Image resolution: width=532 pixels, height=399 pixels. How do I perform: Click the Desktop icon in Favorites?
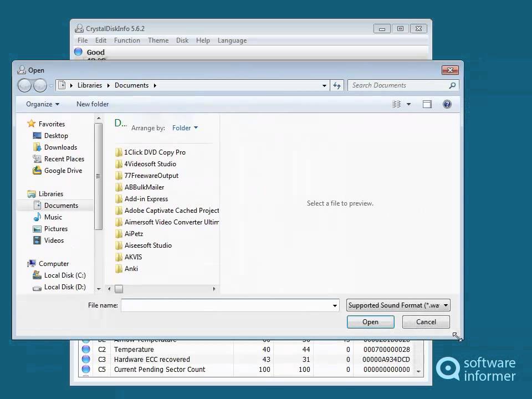(37, 136)
